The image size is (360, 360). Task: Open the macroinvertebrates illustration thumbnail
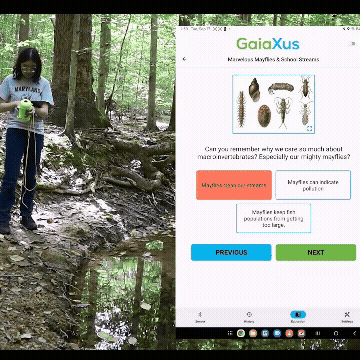(273, 104)
